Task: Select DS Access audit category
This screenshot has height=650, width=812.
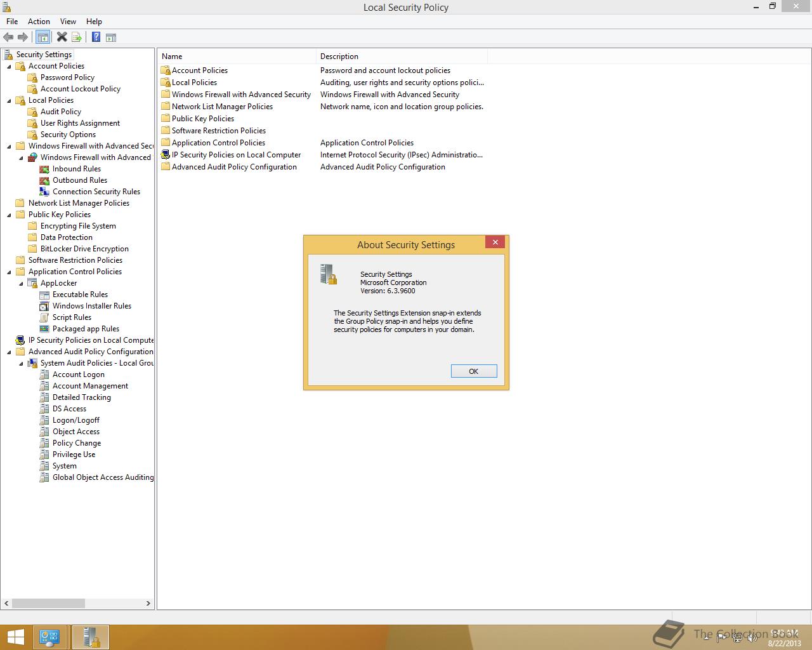Action: [69, 409]
